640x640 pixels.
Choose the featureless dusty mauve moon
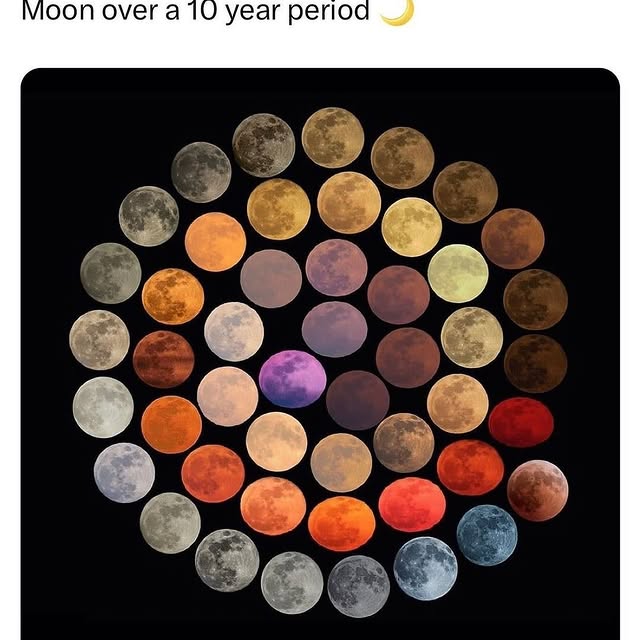[x=271, y=278]
